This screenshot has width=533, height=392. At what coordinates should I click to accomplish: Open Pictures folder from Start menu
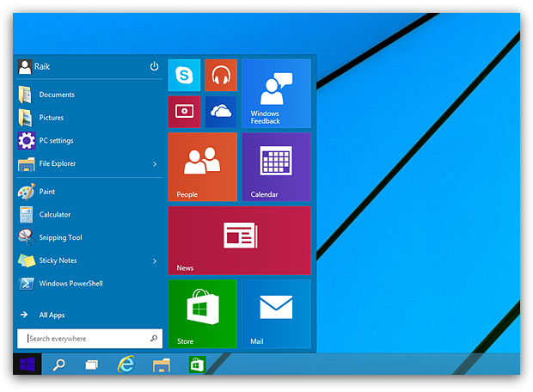pyautogui.click(x=89, y=118)
